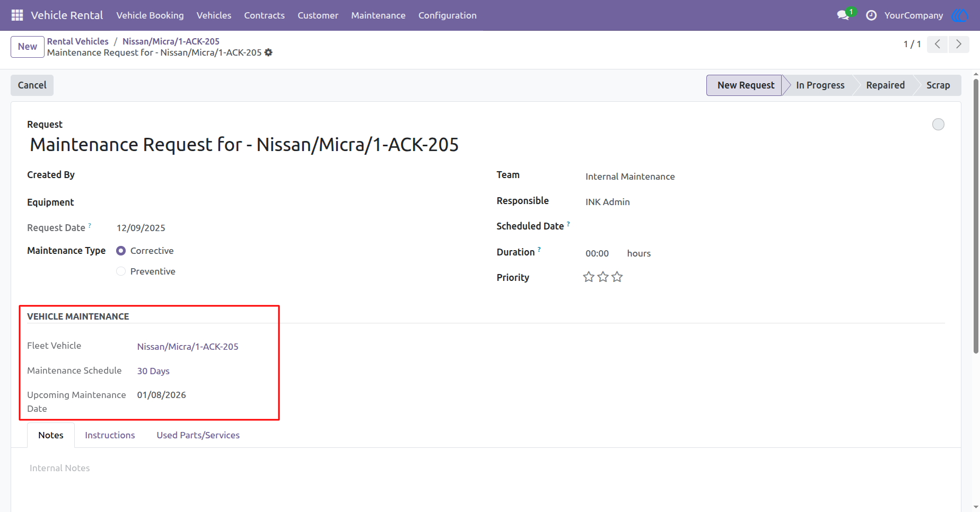Open the activities clock icon
This screenshot has height=512, width=980.
point(871,15)
